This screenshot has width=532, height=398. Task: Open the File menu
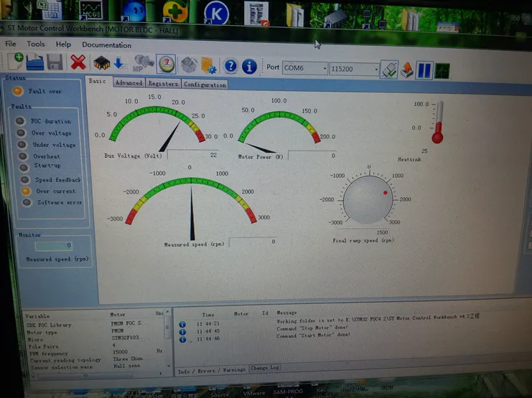tap(11, 44)
